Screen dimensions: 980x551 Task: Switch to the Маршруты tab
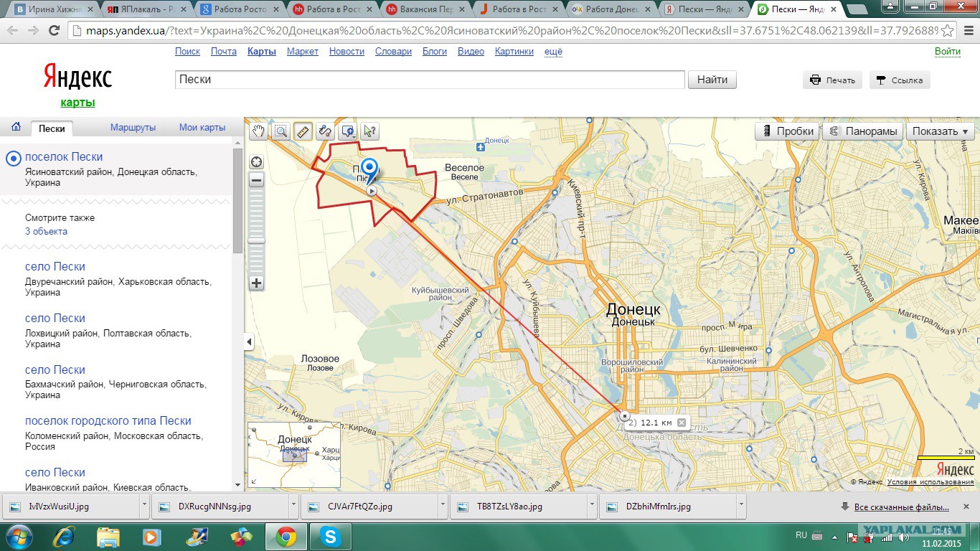[133, 128]
